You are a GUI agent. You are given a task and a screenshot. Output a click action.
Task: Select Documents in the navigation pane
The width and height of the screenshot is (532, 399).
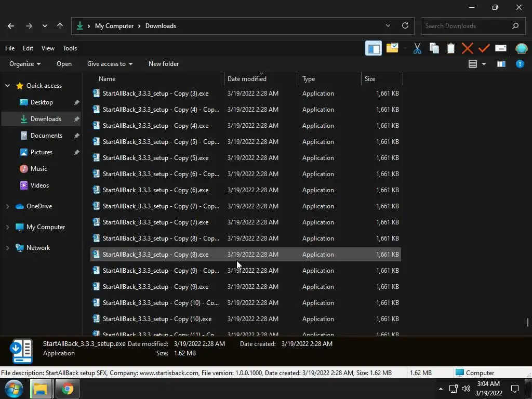click(46, 136)
